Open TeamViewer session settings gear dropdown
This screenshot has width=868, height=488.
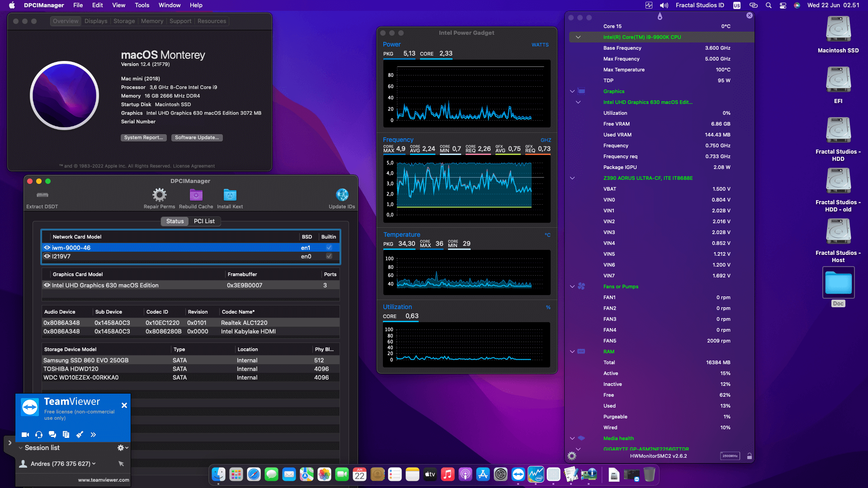point(123,448)
